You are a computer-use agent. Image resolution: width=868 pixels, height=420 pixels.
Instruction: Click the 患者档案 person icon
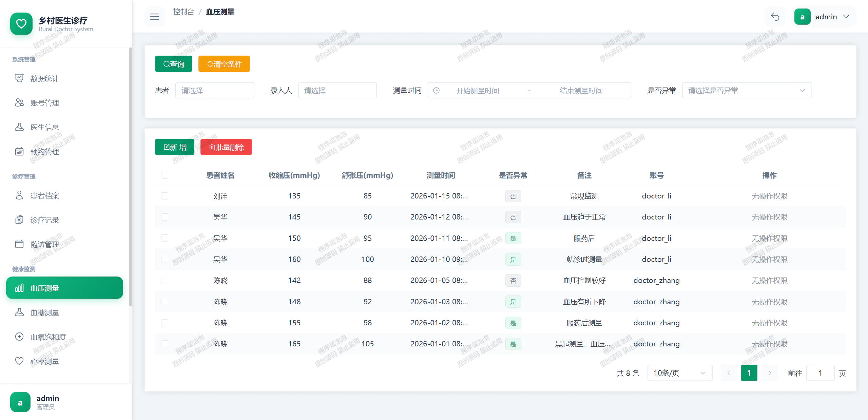tap(19, 195)
